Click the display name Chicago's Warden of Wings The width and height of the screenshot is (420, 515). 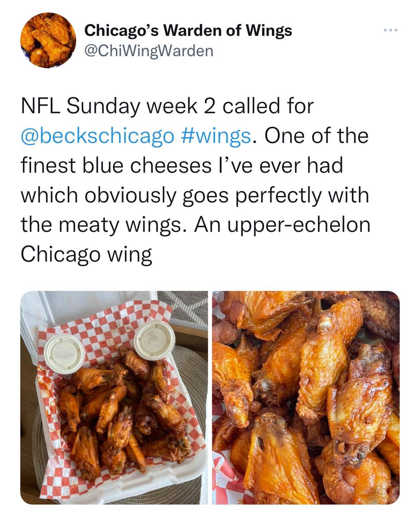click(x=188, y=31)
